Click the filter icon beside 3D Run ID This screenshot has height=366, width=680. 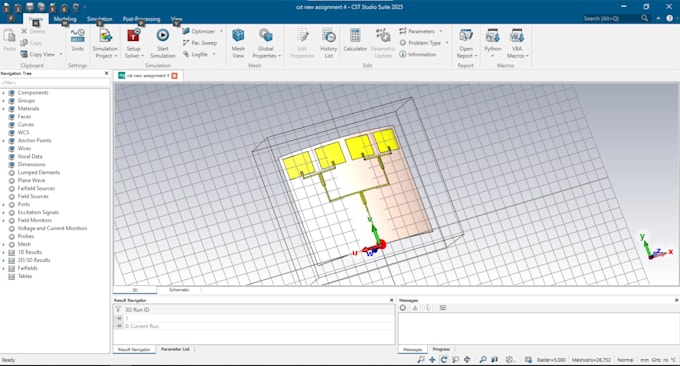(118, 310)
